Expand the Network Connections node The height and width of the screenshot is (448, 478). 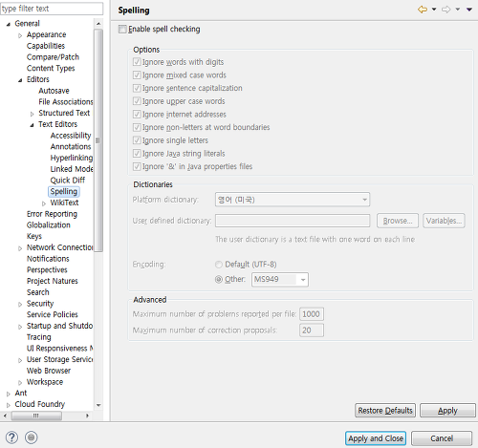point(20,248)
